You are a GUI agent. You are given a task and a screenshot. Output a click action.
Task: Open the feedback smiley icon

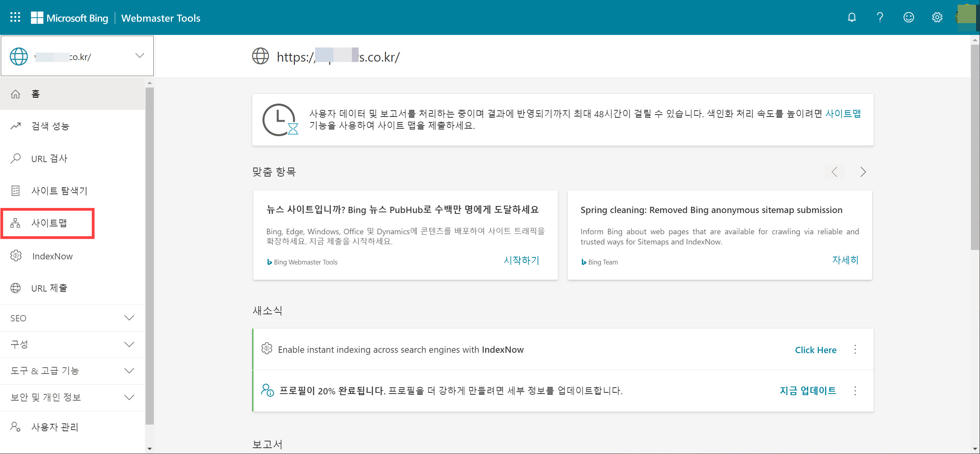point(909,17)
